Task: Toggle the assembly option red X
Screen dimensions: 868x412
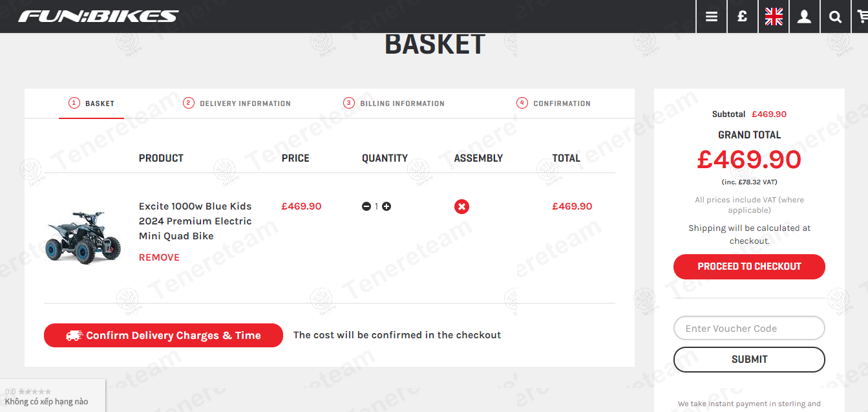Action: [461, 206]
